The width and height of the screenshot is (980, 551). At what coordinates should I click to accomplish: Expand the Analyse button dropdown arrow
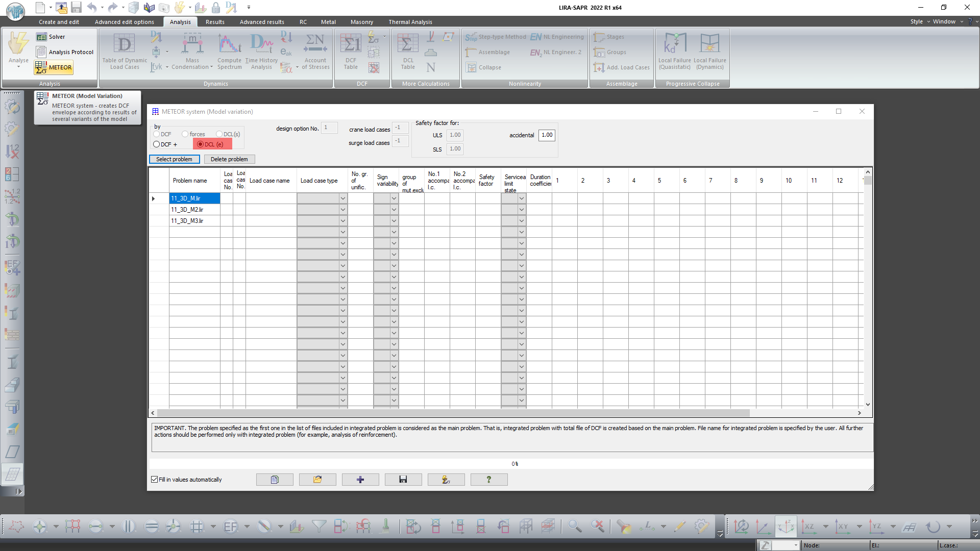(x=18, y=67)
